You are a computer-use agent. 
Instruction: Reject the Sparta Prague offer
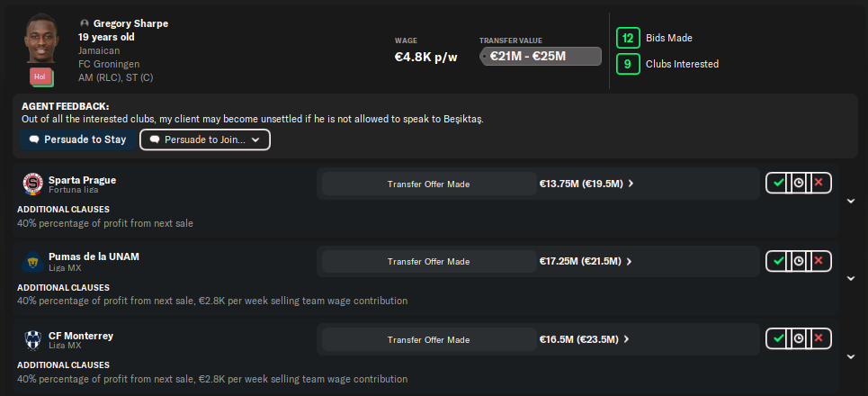[818, 184]
